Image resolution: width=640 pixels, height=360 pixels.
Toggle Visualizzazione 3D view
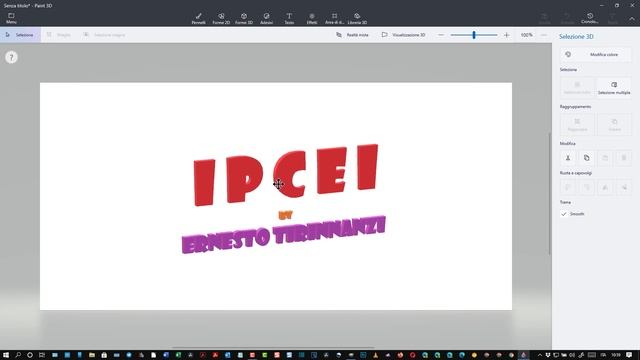pos(403,35)
